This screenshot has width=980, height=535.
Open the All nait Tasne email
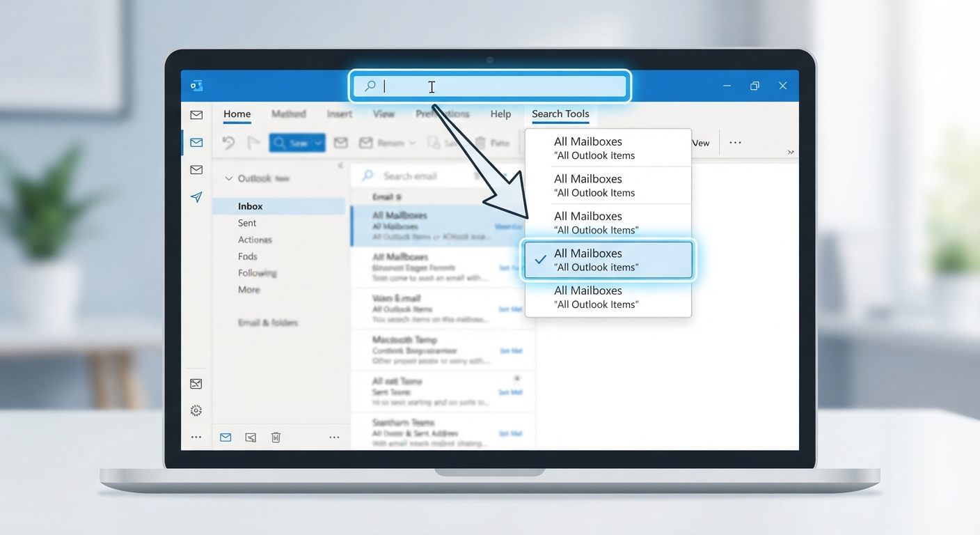point(443,391)
